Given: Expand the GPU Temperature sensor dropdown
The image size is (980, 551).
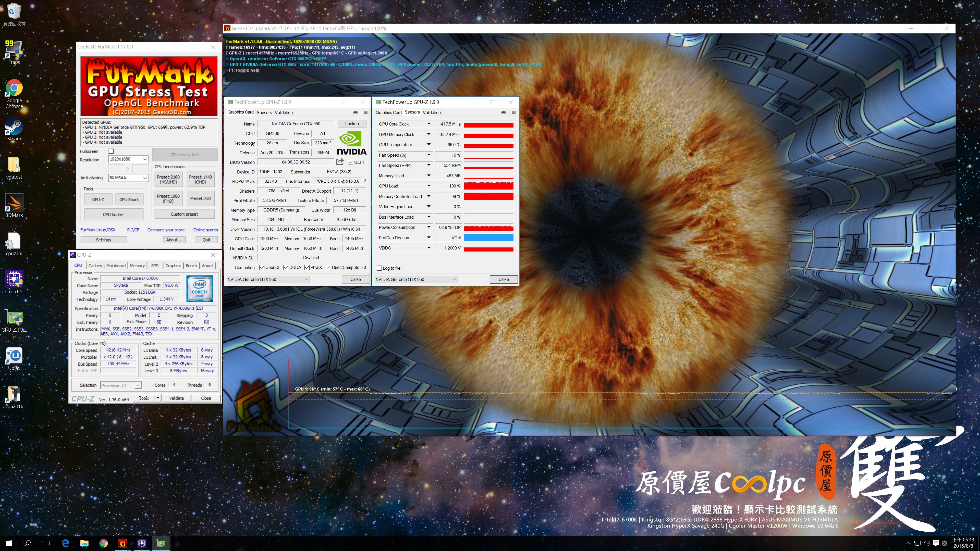Looking at the screenshot, I should pyautogui.click(x=428, y=145).
